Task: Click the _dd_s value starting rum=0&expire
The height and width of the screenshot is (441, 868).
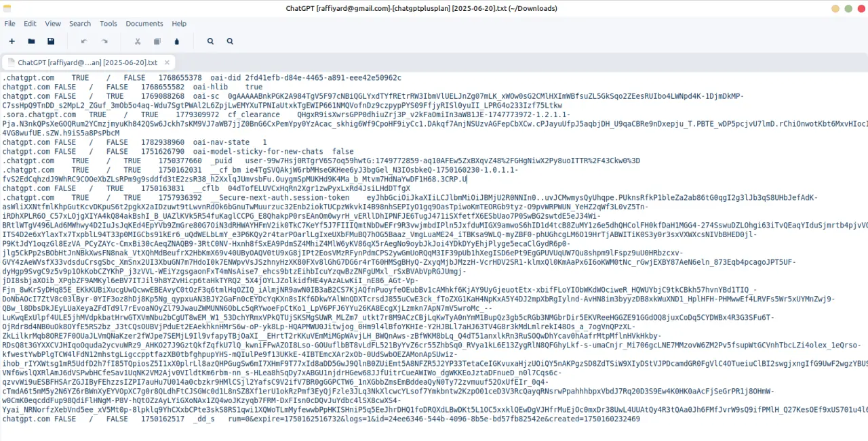Action: click(x=434, y=419)
